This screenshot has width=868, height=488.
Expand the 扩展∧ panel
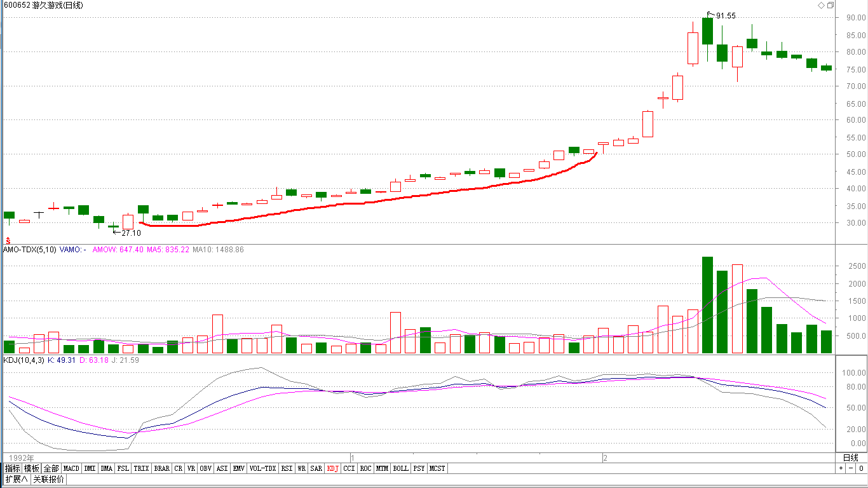click(17, 479)
